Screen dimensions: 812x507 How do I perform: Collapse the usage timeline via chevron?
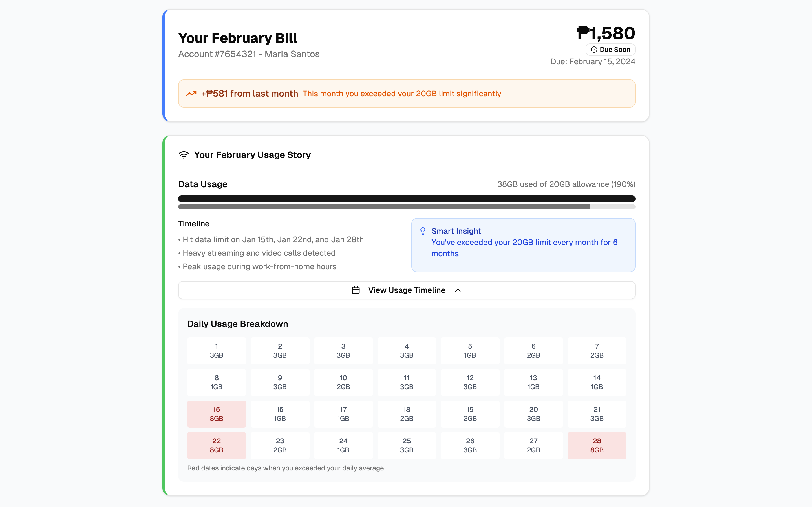[458, 290]
